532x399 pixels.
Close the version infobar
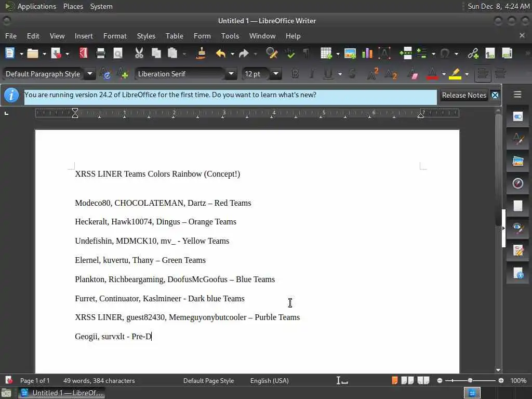coord(495,96)
